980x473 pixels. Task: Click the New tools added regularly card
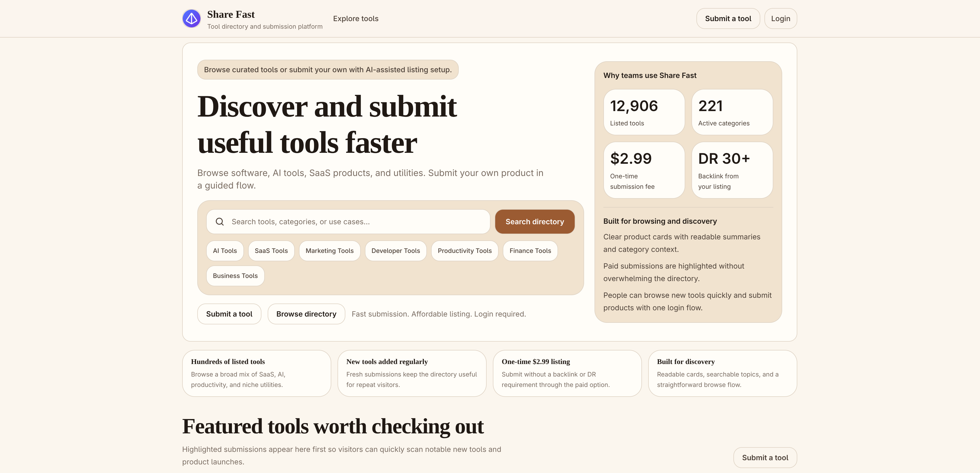pyautogui.click(x=412, y=373)
